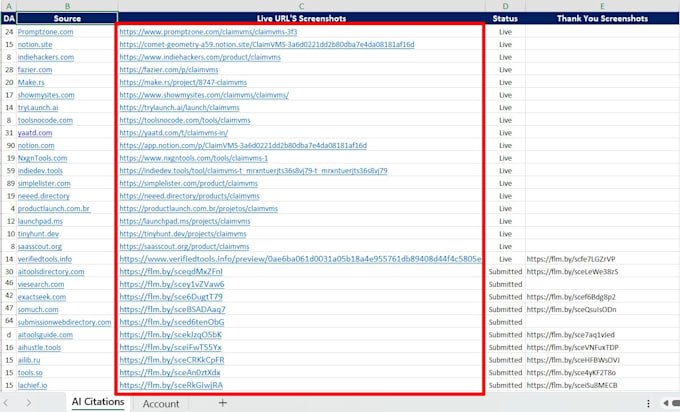The height and width of the screenshot is (412, 680).
Task: Click the flm.by/scfe7LGZrVP thank you URL
Action: tap(571, 259)
